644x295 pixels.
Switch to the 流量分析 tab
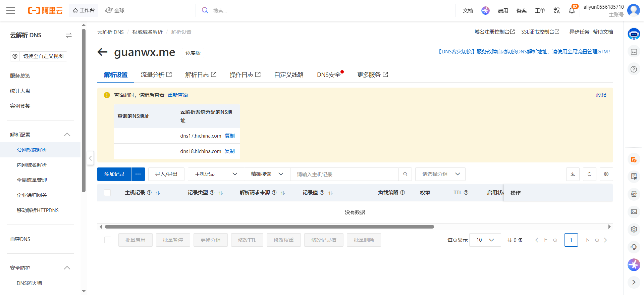(x=156, y=75)
